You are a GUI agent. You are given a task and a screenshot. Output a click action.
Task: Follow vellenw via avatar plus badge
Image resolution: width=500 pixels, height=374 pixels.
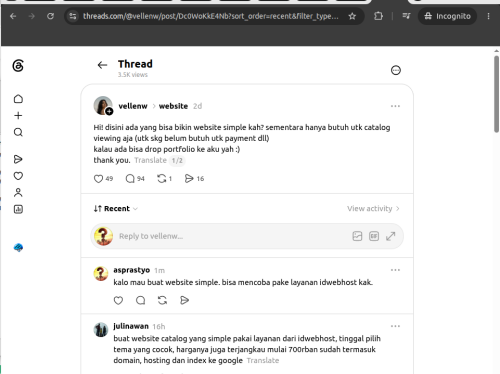(109, 112)
